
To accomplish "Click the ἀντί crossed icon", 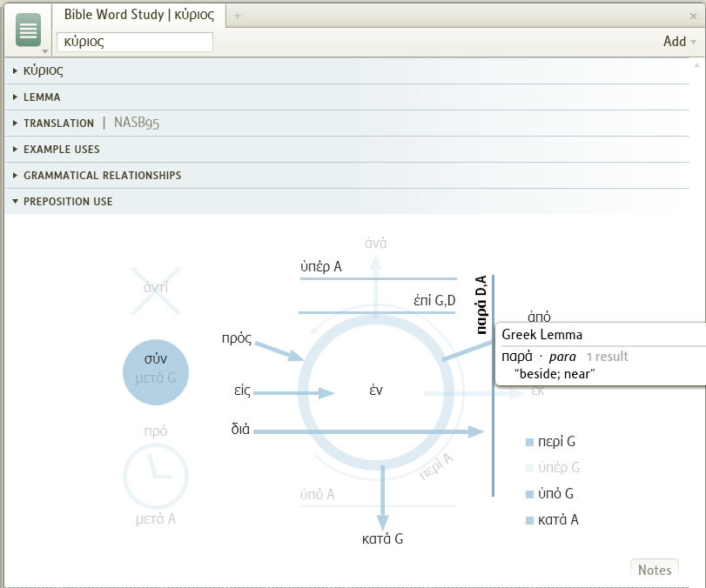I will point(155,291).
